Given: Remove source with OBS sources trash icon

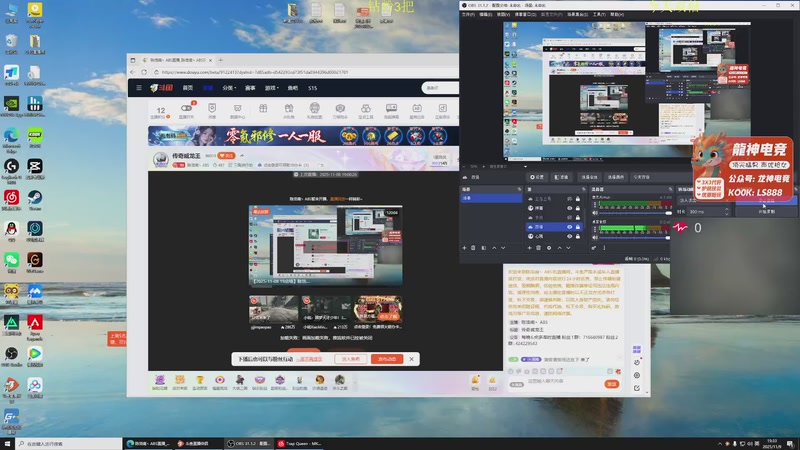Looking at the screenshot, I should (539, 248).
